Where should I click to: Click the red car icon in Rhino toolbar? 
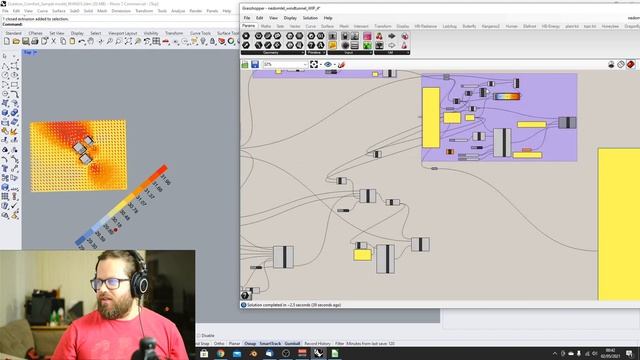166,41
